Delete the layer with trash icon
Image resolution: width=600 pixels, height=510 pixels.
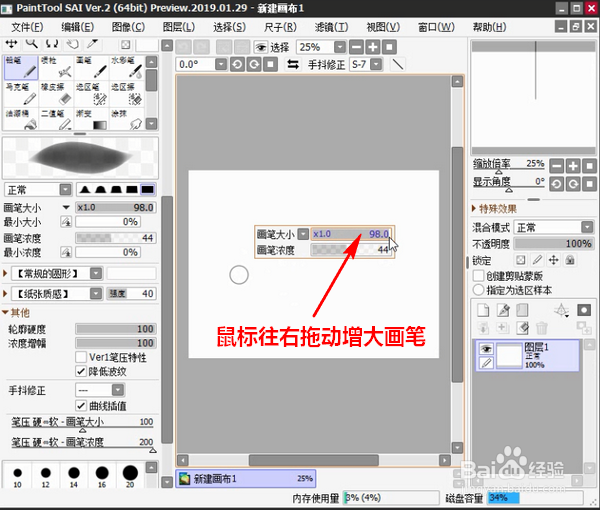click(542, 328)
